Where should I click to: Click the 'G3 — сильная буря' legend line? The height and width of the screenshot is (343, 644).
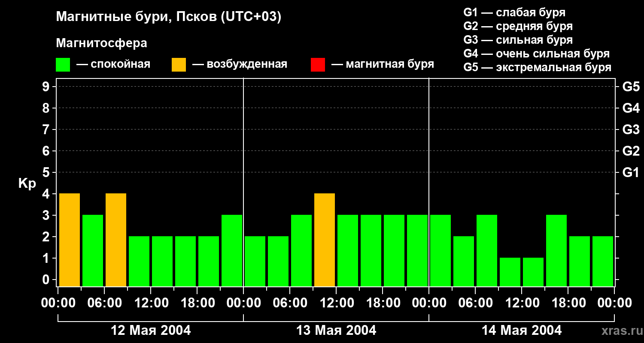coord(518,40)
